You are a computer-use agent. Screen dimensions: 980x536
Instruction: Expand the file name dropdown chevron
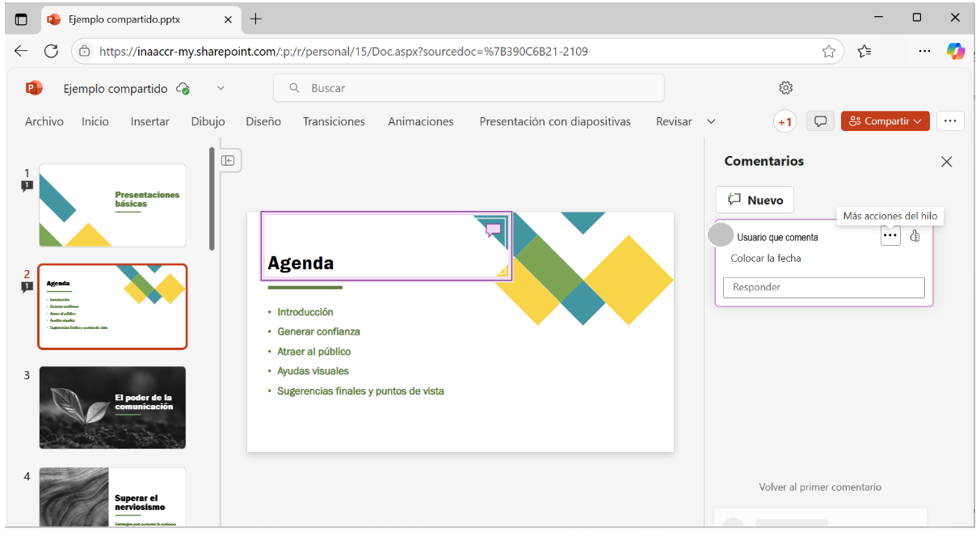pyautogui.click(x=221, y=88)
